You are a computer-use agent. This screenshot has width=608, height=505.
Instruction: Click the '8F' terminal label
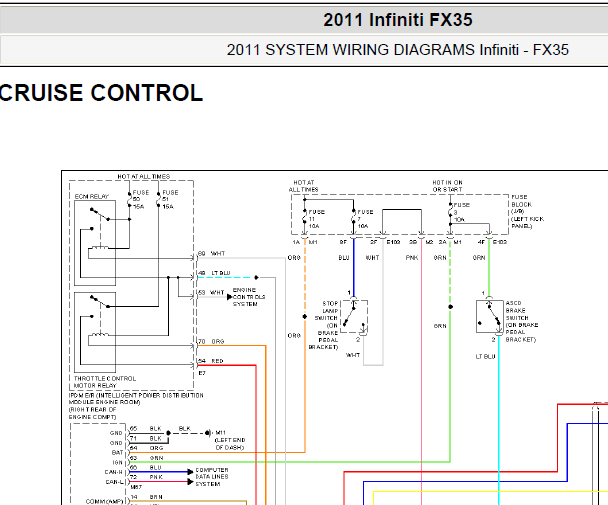(343, 242)
